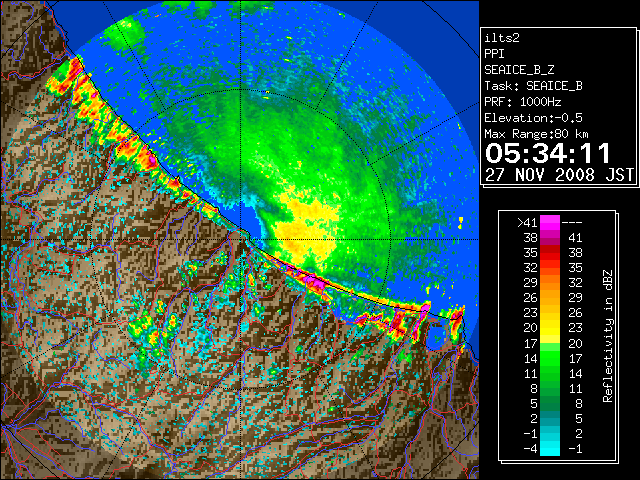
Task: Click the --- legend upper bound label
Action: click(572, 223)
